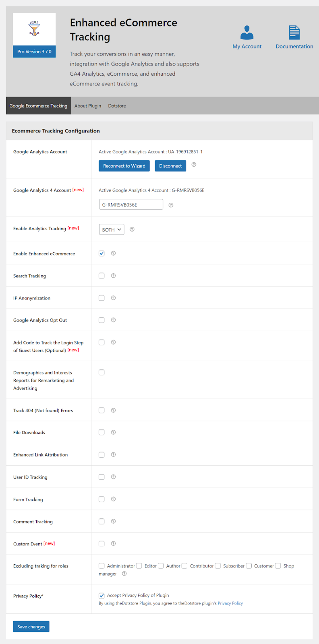
Task: Exclude Customer role from tracking
Action: tap(249, 566)
